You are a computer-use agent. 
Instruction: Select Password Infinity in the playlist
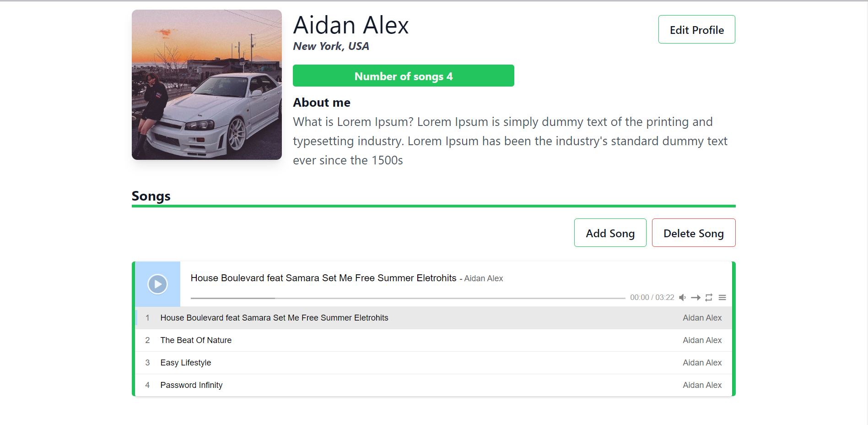click(x=191, y=385)
